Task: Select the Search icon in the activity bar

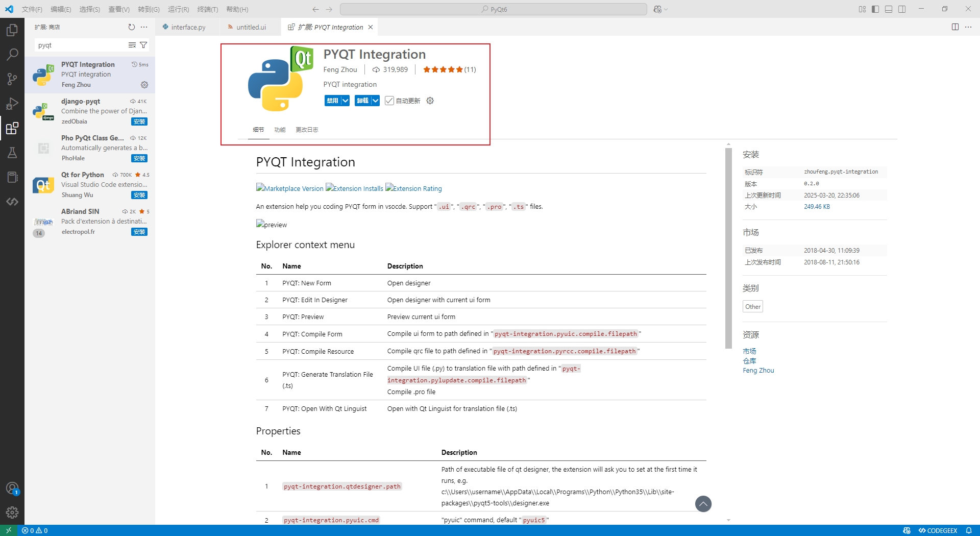Action: point(12,54)
